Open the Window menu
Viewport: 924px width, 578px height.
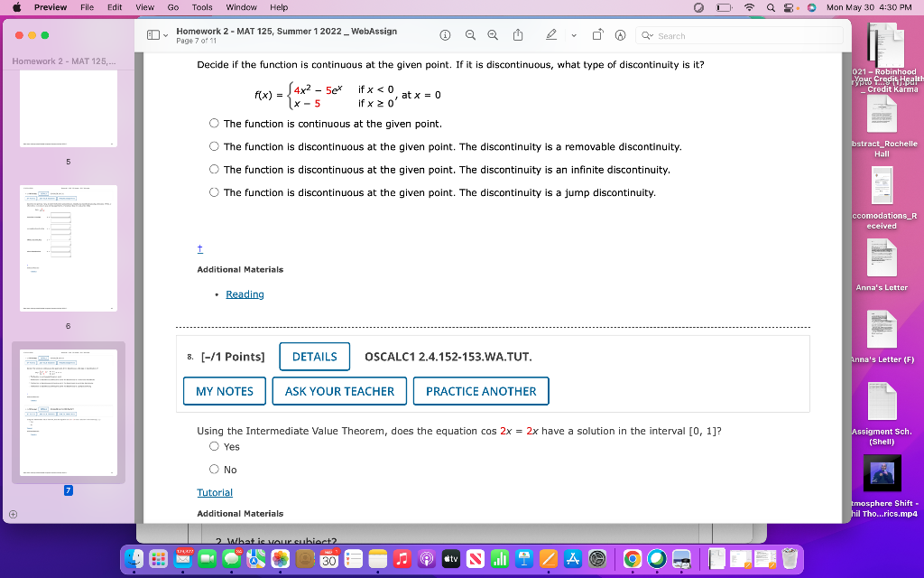pyautogui.click(x=241, y=7)
